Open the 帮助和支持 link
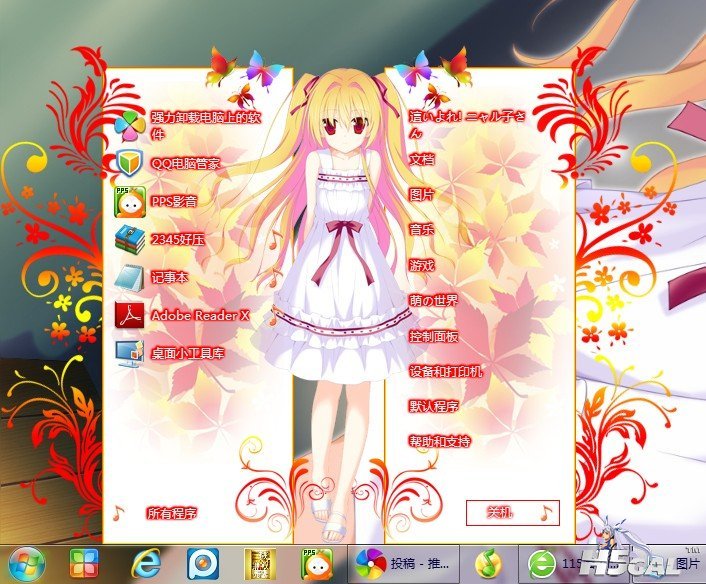This screenshot has height=584, width=706. pyautogui.click(x=440, y=441)
